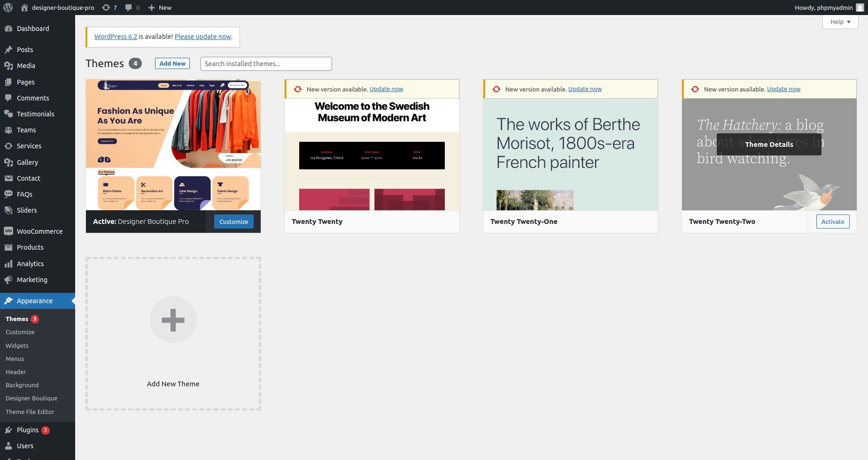Click the Posts pin icon
This screenshot has height=460, width=868.
tap(8, 50)
